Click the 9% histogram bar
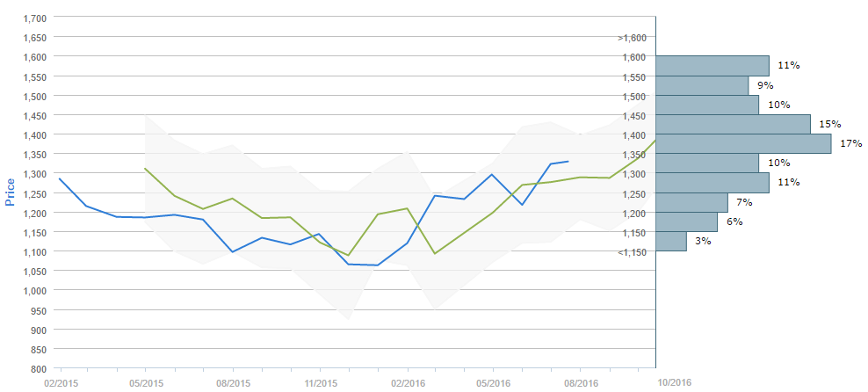The width and height of the screenshot is (868, 392). [702, 85]
